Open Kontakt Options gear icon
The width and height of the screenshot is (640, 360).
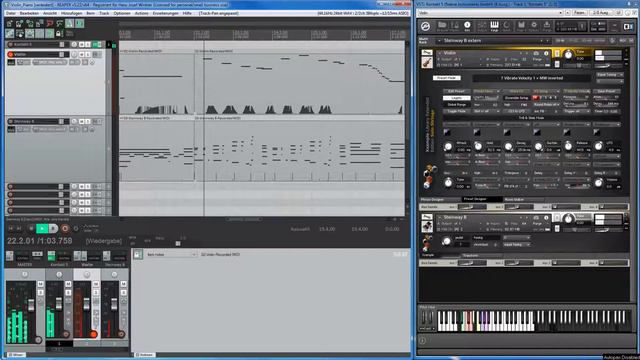[534, 27]
